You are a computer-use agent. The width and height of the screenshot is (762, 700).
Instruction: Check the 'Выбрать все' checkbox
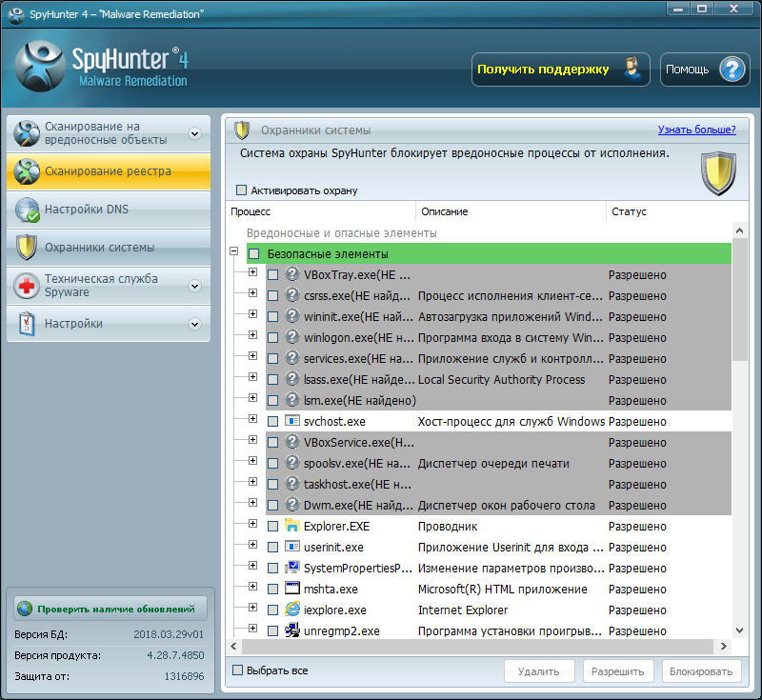pos(237,670)
